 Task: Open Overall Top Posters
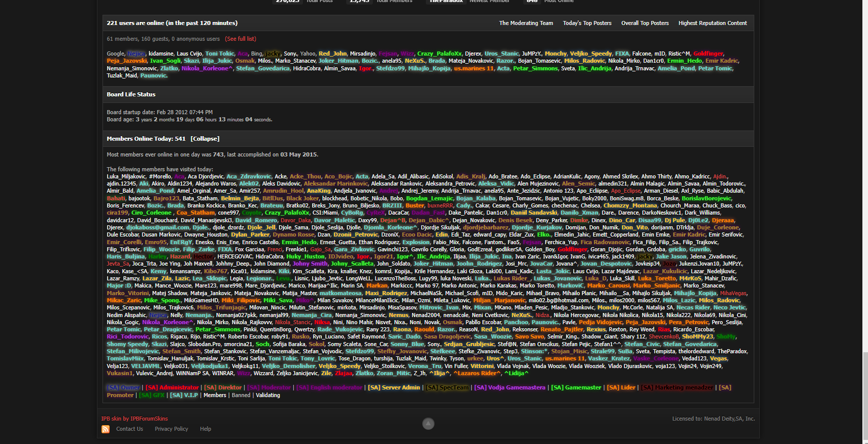point(645,23)
